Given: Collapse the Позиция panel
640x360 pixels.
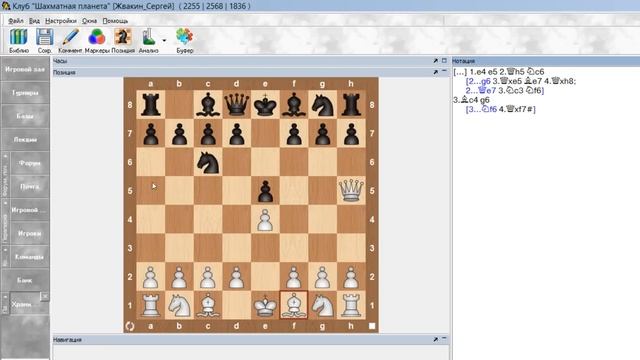Looking at the screenshot, I should pos(444,72).
